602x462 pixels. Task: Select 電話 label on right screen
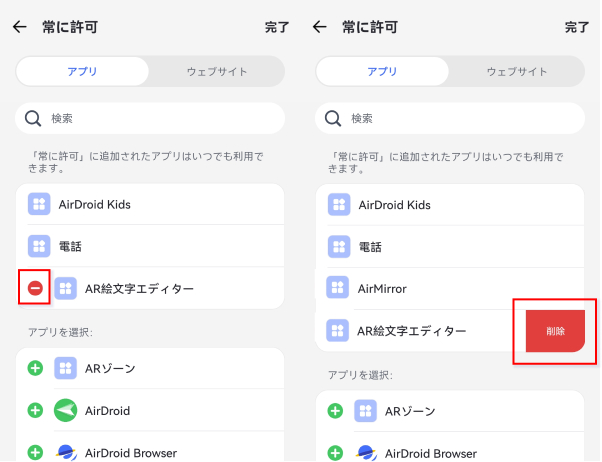pos(370,247)
